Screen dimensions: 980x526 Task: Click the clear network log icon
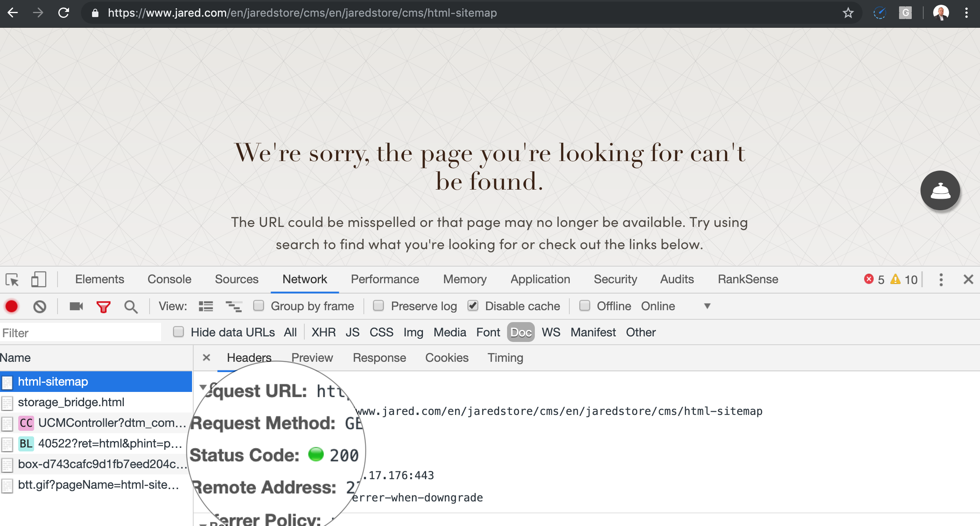(40, 306)
